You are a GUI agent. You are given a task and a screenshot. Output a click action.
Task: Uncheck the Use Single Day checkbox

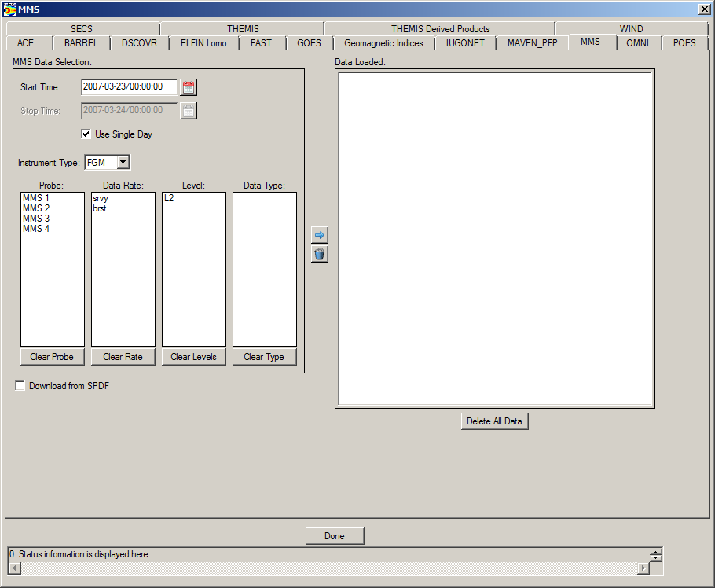click(x=86, y=134)
